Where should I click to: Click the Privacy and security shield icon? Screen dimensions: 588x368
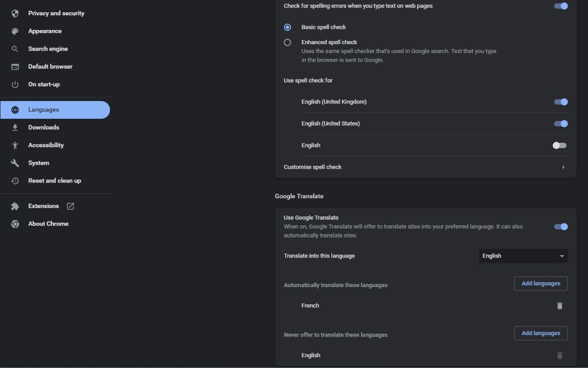point(15,13)
